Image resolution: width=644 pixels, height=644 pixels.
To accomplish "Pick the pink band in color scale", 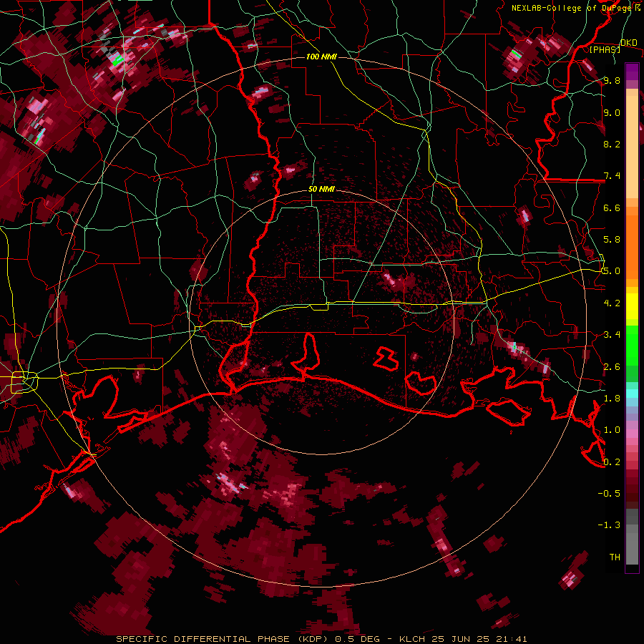I will point(632,434).
